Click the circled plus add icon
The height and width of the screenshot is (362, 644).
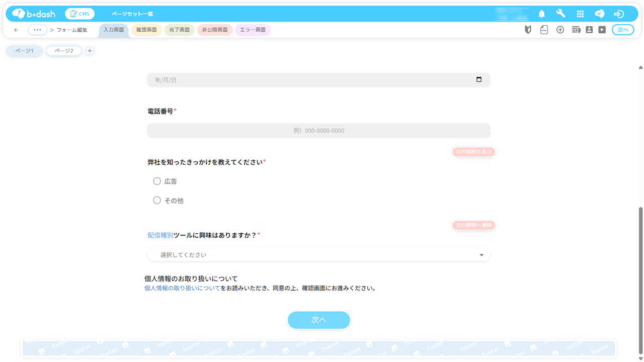(560, 30)
